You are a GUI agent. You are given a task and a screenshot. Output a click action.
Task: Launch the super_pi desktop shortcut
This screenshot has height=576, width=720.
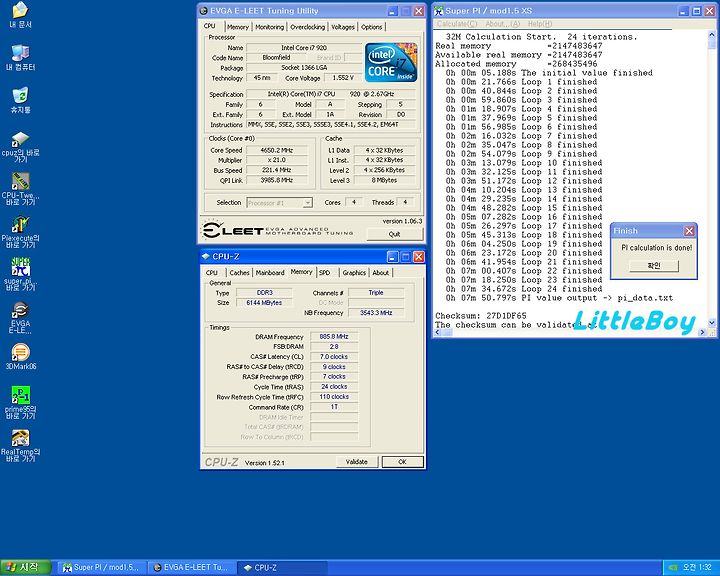pyautogui.click(x=20, y=274)
